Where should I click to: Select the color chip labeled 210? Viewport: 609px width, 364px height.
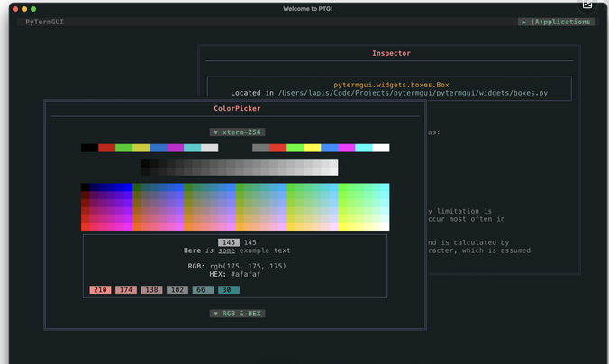pyautogui.click(x=101, y=289)
